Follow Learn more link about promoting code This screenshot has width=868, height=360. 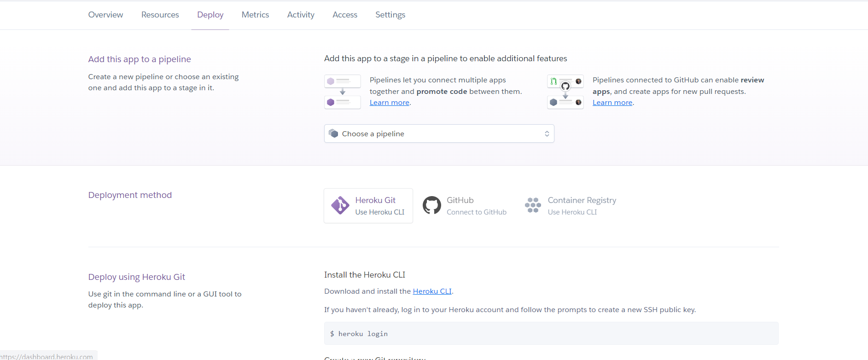coord(389,103)
